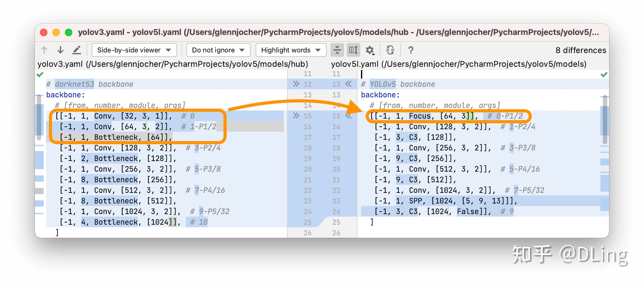Jump to source pencil icon
Image resolution: width=644 pixels, height=284 pixels.
coord(77,50)
